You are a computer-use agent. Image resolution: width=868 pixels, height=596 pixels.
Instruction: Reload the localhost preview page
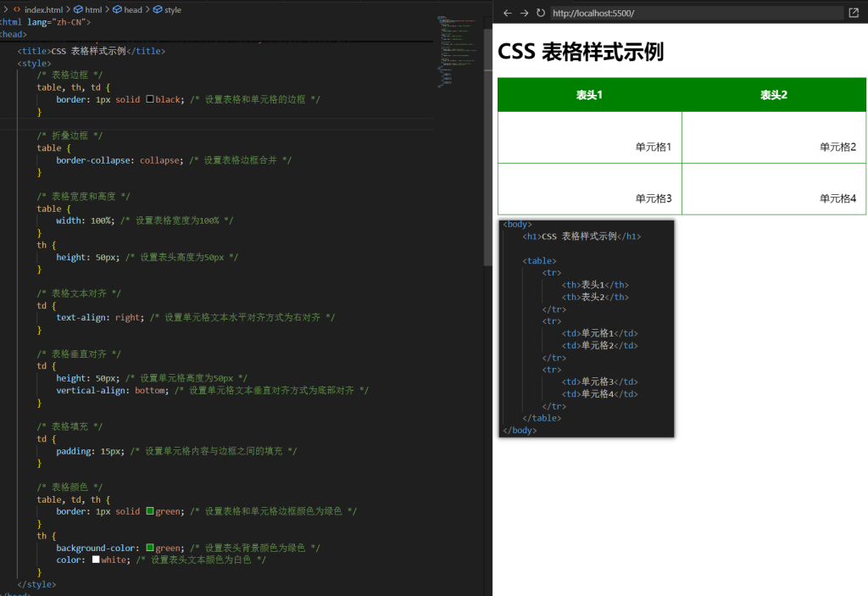[x=540, y=13]
